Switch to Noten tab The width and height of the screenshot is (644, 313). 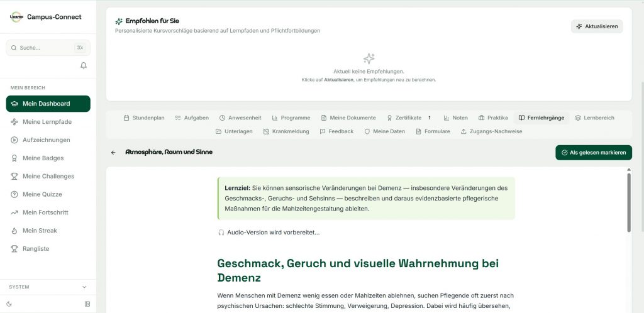point(455,118)
